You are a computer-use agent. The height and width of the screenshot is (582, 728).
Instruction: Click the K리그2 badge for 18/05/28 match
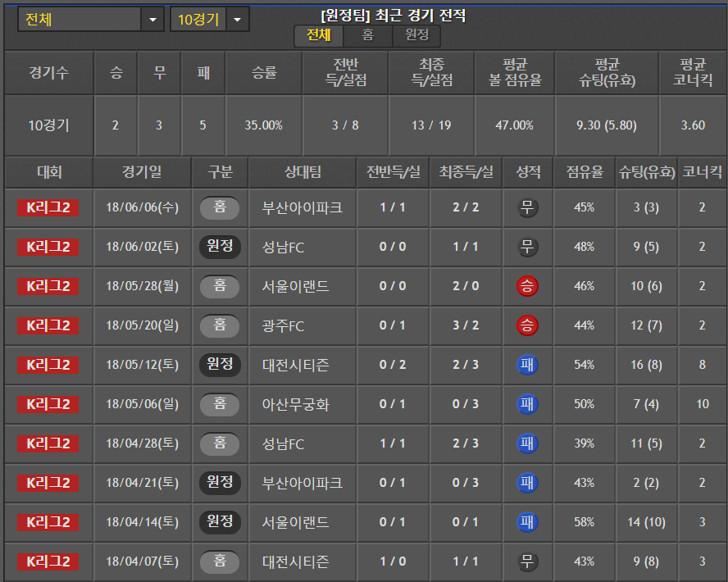pos(48,286)
